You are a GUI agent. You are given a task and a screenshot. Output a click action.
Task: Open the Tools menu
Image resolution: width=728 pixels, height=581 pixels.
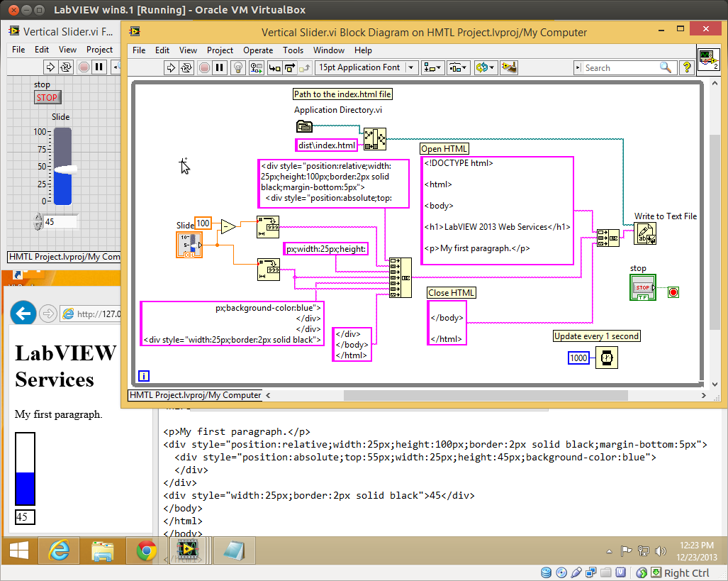pyautogui.click(x=293, y=50)
